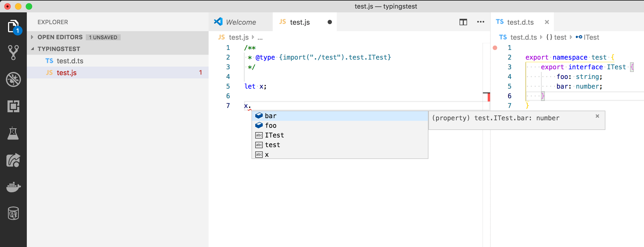Switch to the test.js tab
The image size is (644, 247).
(305, 22)
